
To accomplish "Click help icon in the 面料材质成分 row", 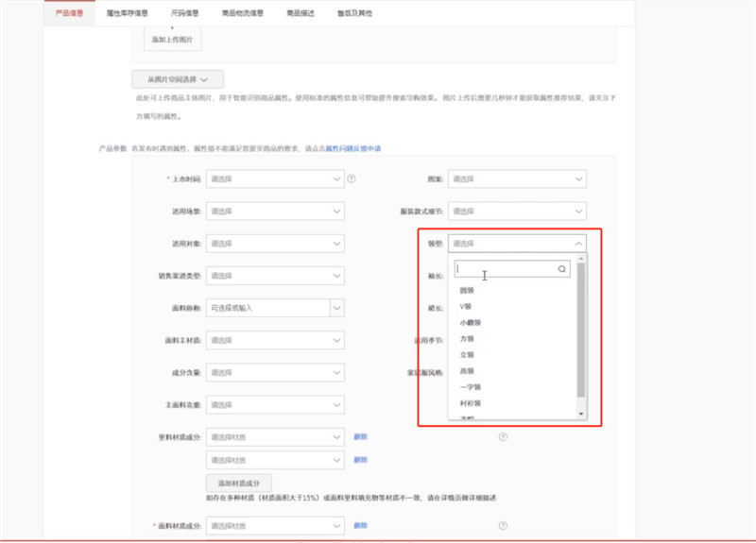I will click(503, 526).
